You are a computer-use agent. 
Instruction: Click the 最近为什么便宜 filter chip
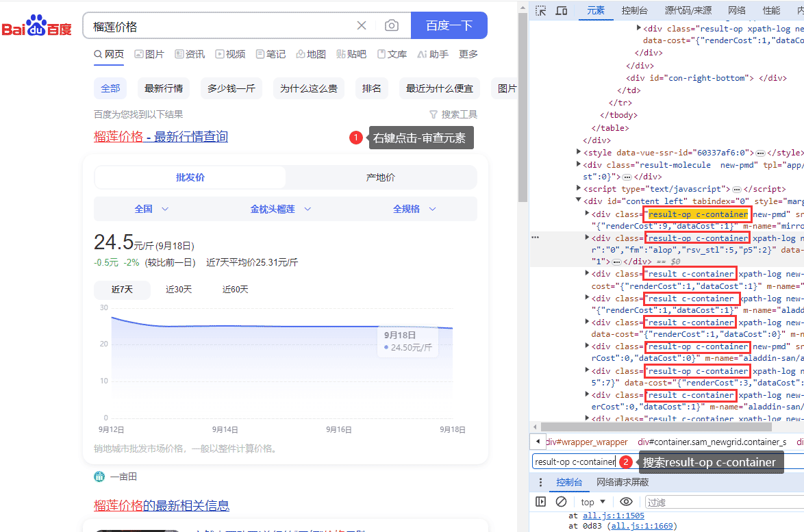440,89
